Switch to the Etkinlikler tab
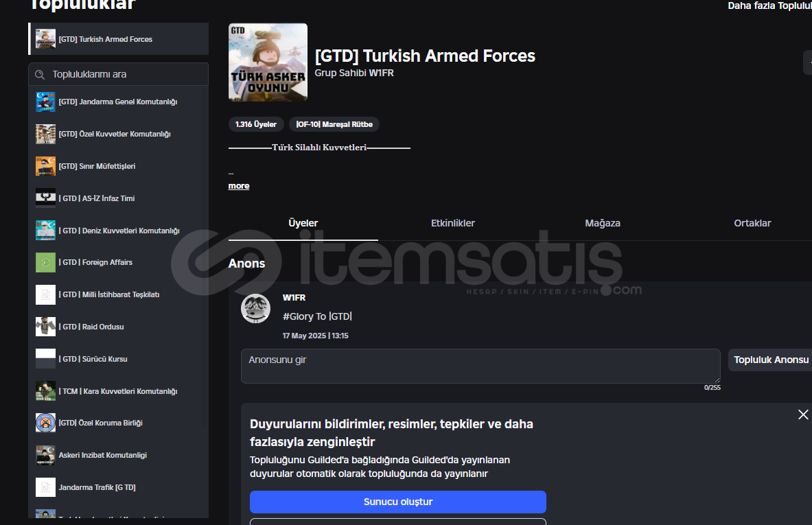The width and height of the screenshot is (812, 525). tap(453, 223)
